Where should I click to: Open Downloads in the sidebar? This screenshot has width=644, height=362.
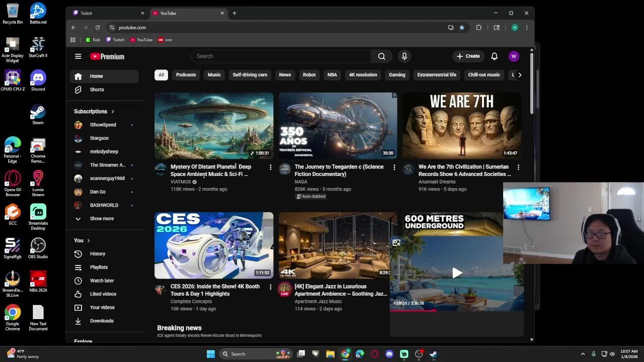coord(104,321)
